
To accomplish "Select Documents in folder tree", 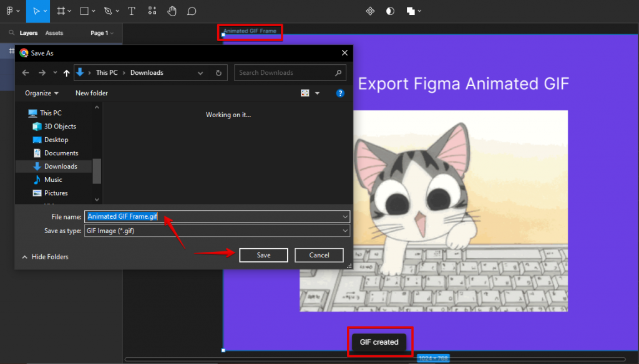I will 56,153.
